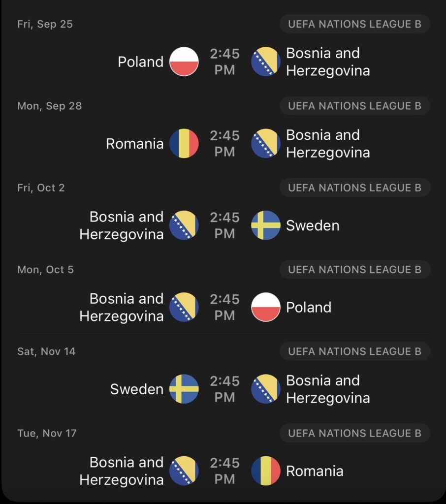
Task: Click the Sweden team name on Oct 2
Action: (313, 225)
